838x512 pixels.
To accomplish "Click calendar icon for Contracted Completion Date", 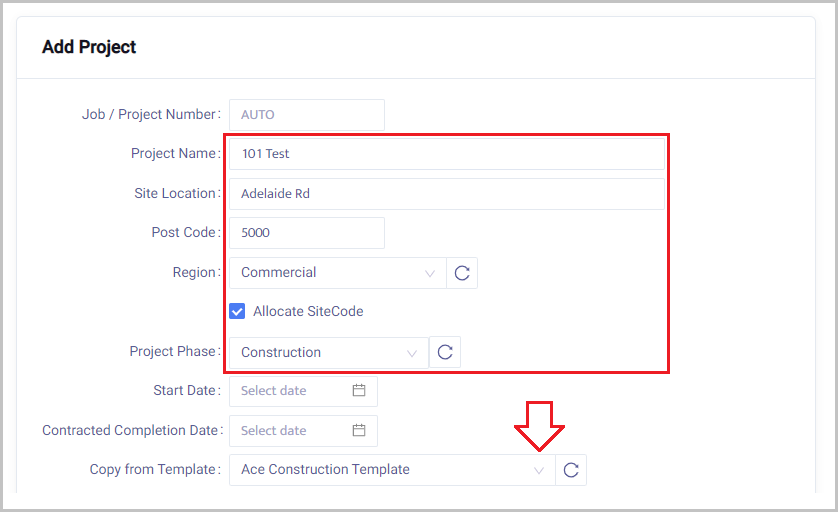I will coord(359,430).
